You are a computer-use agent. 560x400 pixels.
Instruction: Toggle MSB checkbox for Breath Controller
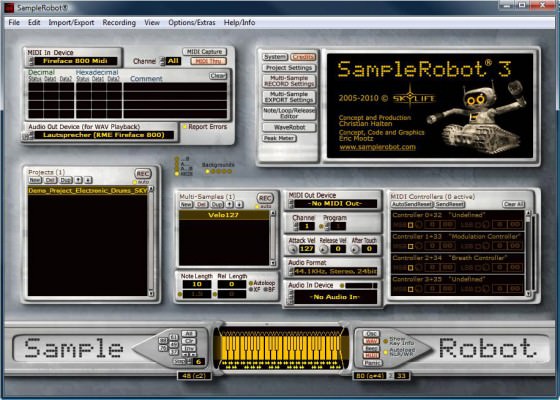pos(411,268)
